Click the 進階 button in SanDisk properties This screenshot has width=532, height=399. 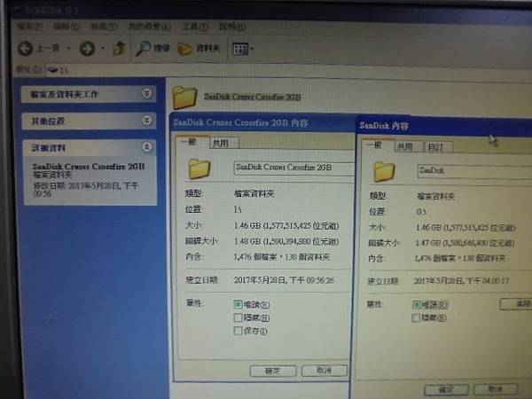click(516, 304)
